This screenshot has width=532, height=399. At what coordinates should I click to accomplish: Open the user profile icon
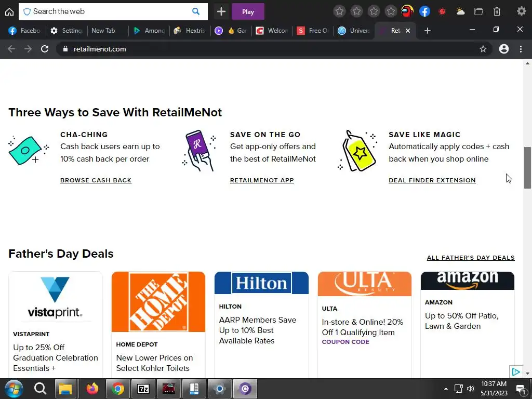click(x=504, y=49)
